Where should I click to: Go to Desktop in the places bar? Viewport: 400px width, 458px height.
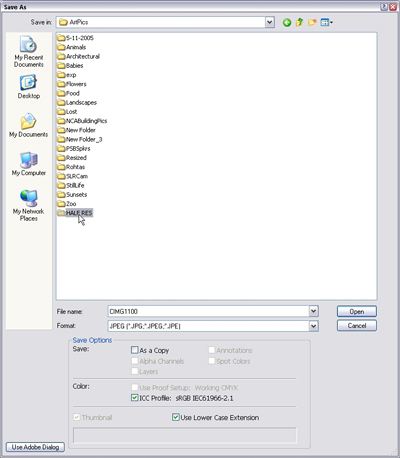(29, 87)
